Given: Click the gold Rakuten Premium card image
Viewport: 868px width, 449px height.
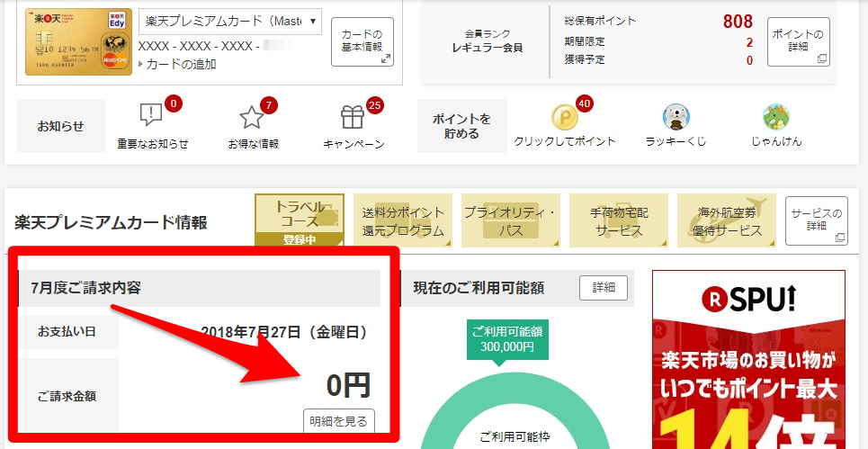Looking at the screenshot, I should 78,41.
